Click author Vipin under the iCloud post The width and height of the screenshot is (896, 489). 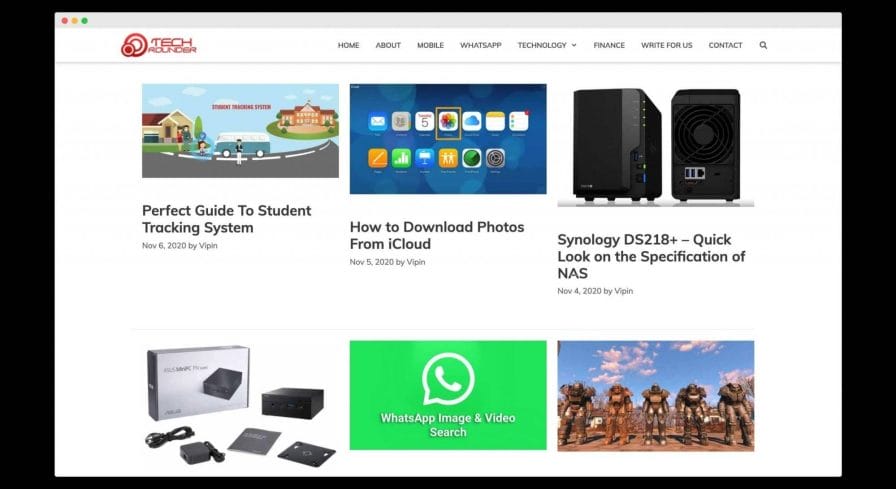pyautogui.click(x=416, y=262)
